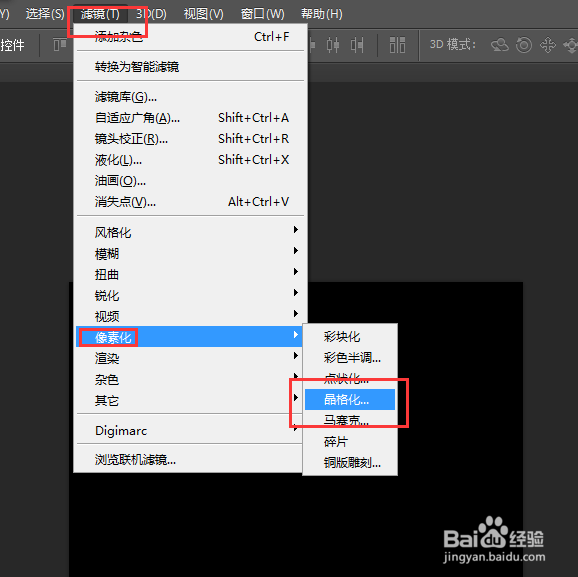Screen dimensions: 578x577
Task: Open 滤镜库(G)...
Action: 191,97
